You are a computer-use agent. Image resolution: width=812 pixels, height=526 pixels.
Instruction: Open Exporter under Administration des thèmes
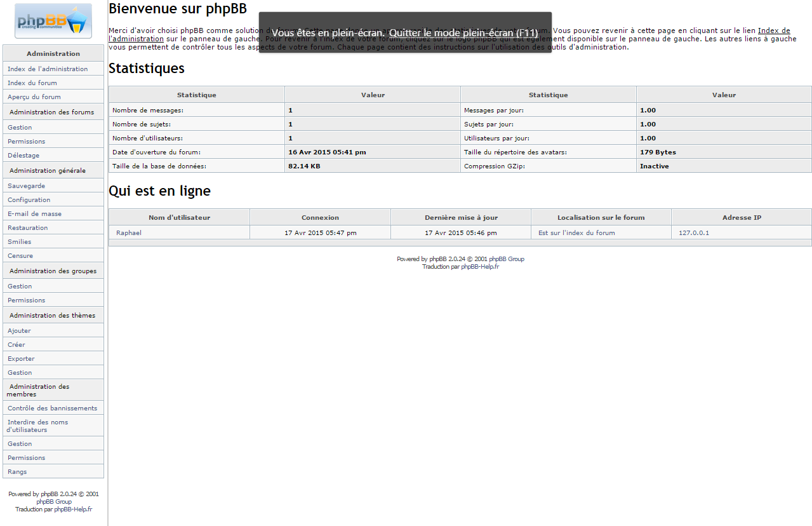[21, 358]
